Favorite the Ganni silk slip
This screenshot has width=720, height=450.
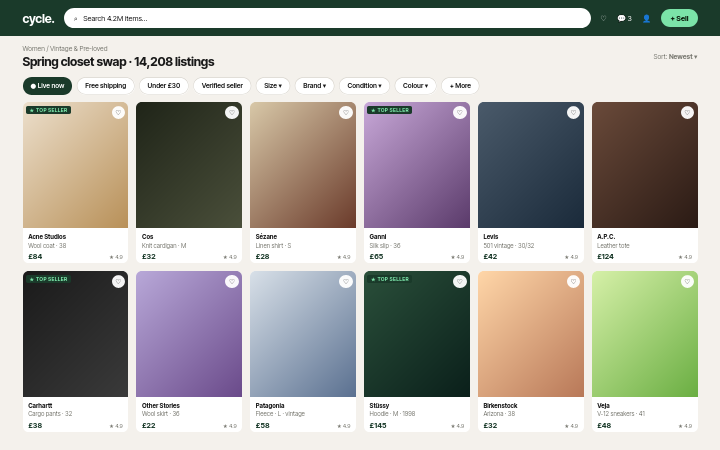pyautogui.click(x=460, y=112)
